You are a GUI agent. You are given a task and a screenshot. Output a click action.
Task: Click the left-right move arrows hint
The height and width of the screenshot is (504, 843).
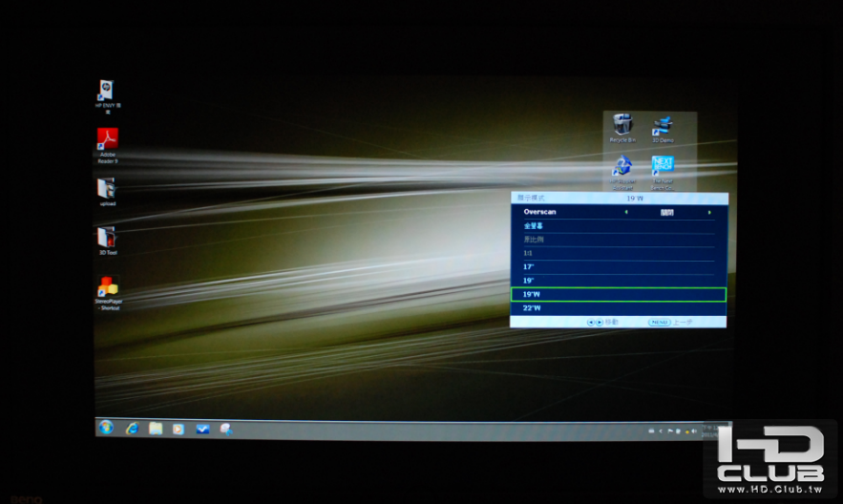pos(595,323)
